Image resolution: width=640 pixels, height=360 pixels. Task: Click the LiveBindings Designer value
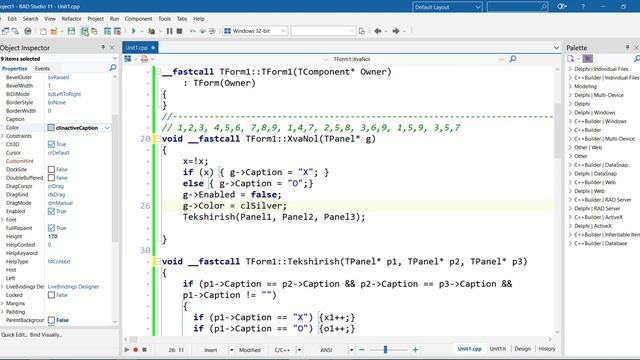73,287
